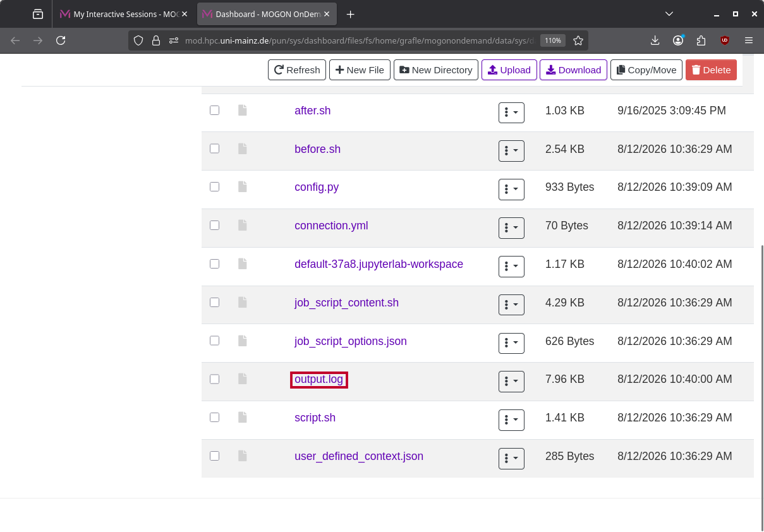Select the output.log checkbox
The image size is (764, 532).
tap(214, 379)
